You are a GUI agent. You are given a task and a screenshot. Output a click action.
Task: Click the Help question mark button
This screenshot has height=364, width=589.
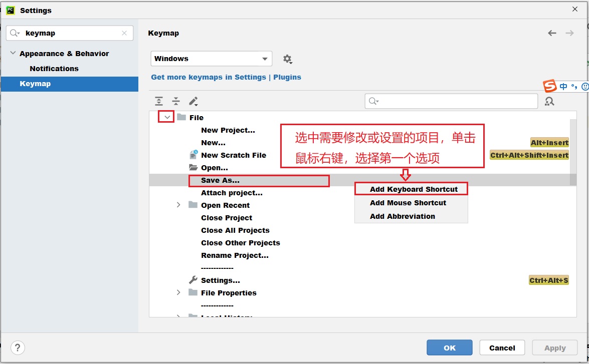[x=18, y=348]
